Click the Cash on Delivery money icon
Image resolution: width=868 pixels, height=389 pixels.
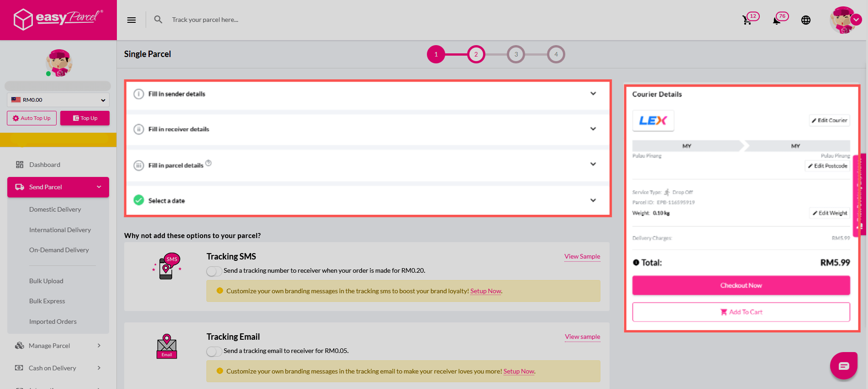[x=19, y=368]
